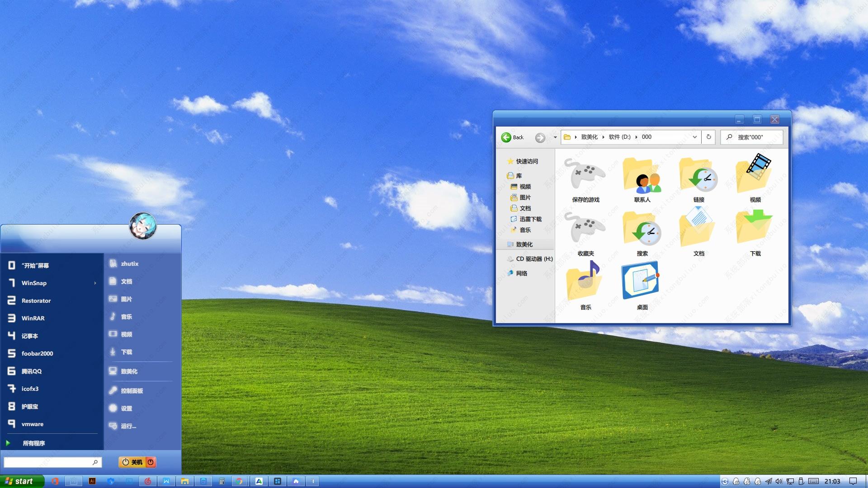Open 所有程序 all programs list
The image size is (868, 488).
coord(34,443)
